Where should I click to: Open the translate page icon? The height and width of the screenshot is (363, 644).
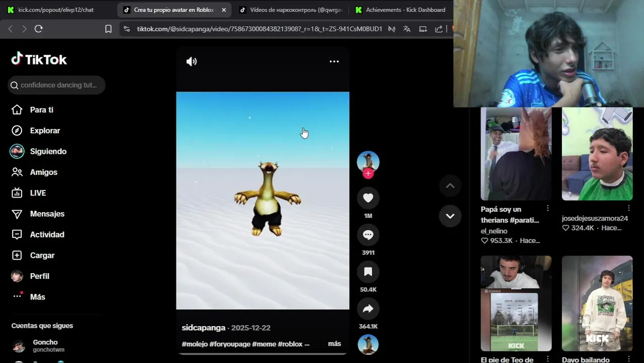tap(407, 29)
